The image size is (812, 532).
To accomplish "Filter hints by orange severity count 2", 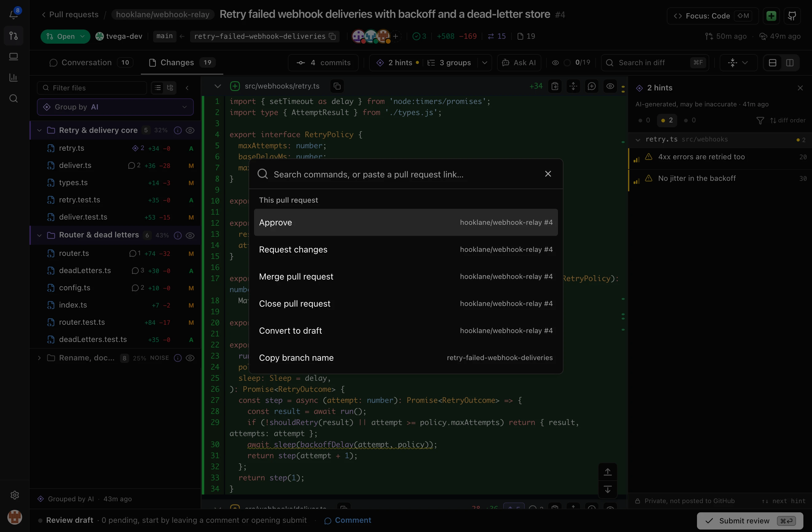I will tap(667, 120).
